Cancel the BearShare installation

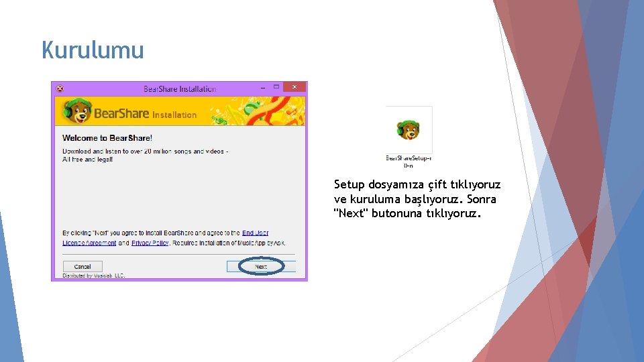[83, 266]
